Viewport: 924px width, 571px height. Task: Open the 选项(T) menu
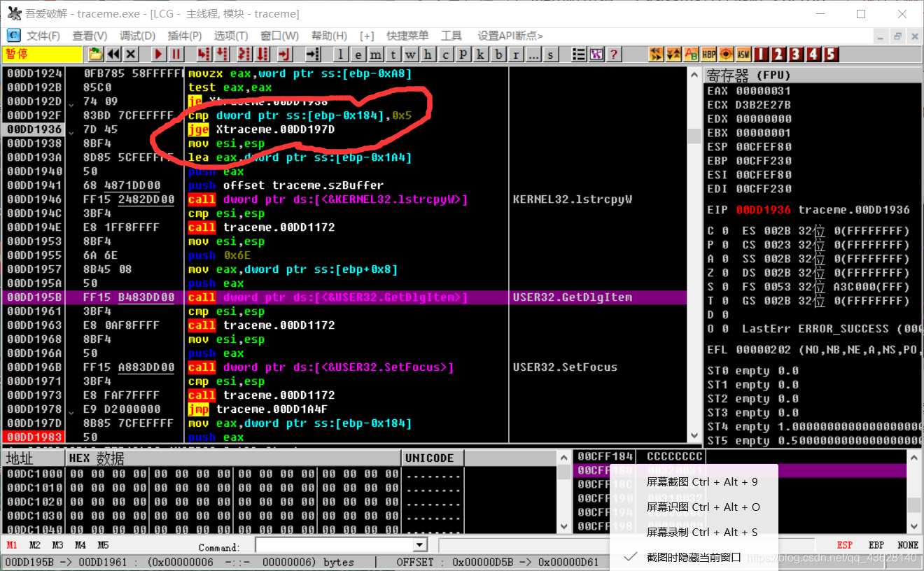point(231,36)
